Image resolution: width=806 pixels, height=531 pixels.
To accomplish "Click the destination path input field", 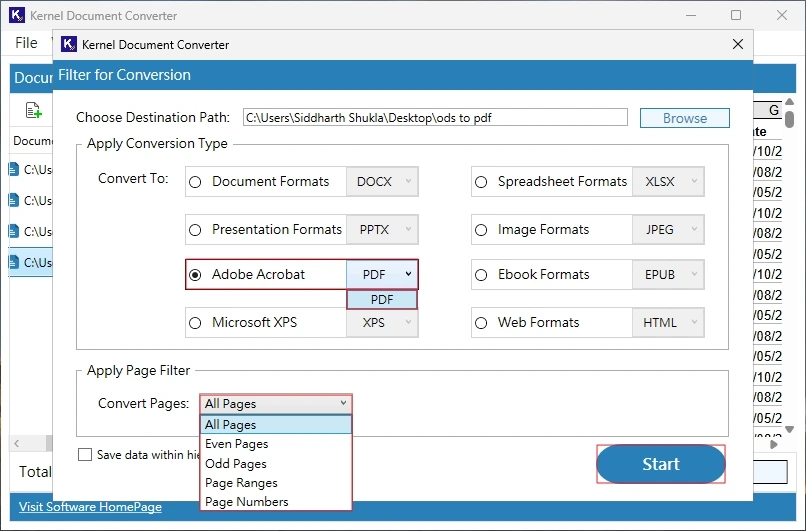I will coord(435,118).
